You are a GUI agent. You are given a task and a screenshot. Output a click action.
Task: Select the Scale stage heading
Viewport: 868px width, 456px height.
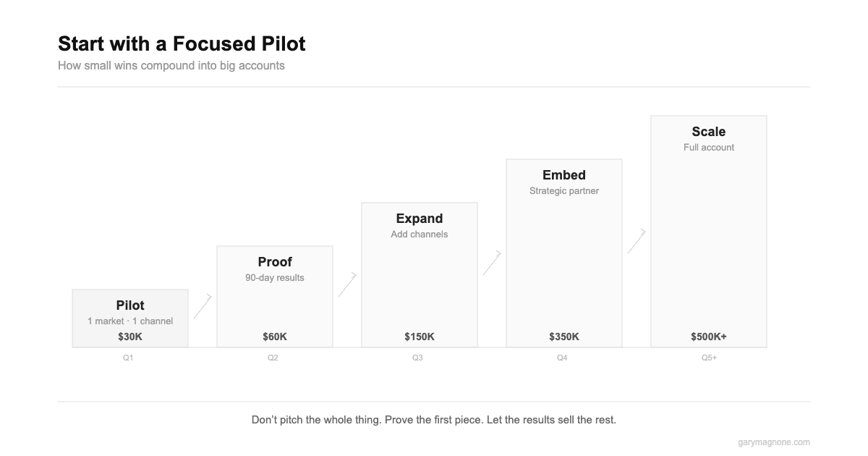tap(709, 132)
